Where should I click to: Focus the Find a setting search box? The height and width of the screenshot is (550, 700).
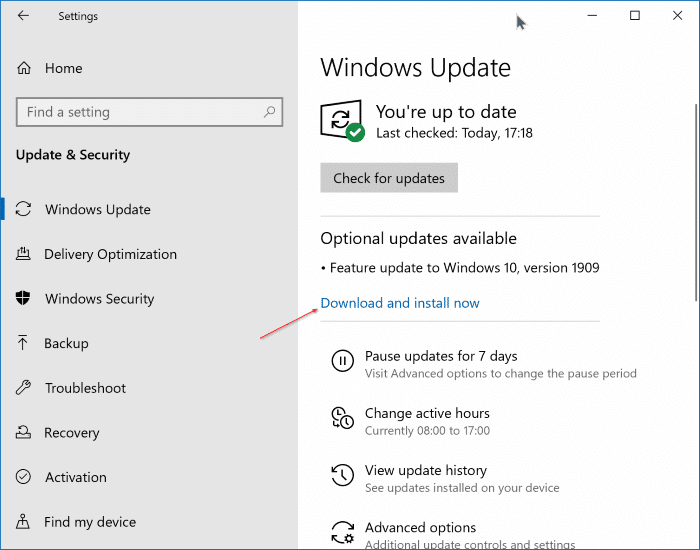[x=150, y=112]
